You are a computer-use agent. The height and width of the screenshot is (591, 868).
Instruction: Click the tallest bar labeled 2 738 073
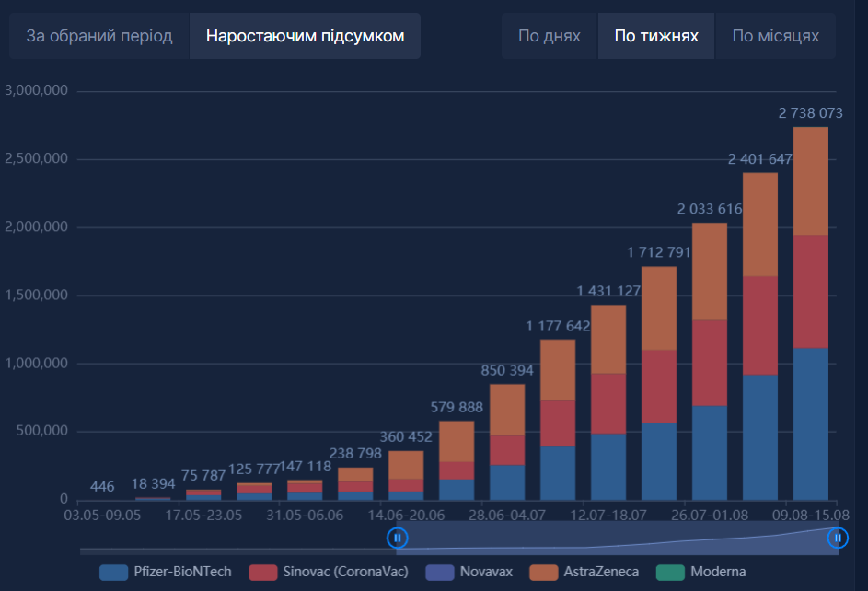810,313
